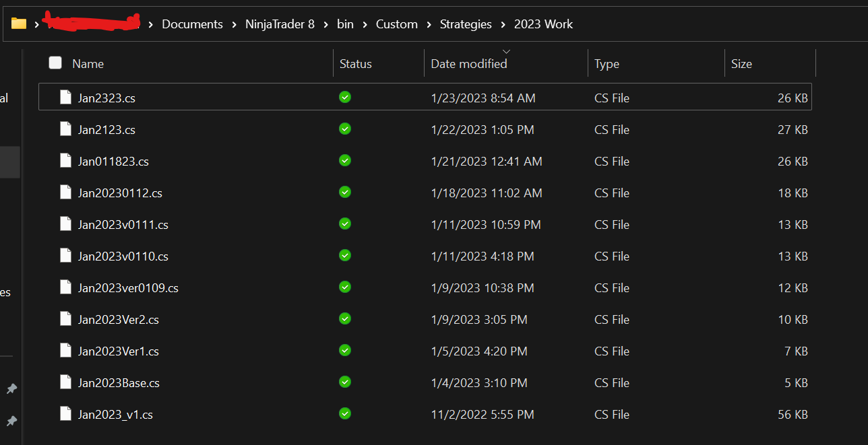This screenshot has height=445, width=868.
Task: Expand chevron after Documents in breadcrumb
Action: [234, 24]
